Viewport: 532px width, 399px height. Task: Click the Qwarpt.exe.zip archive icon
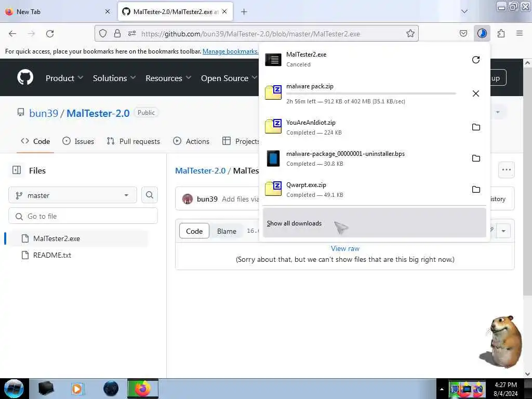(273, 188)
